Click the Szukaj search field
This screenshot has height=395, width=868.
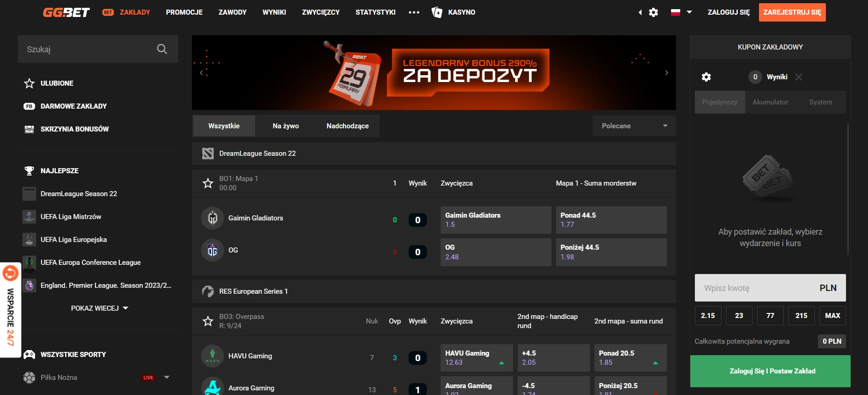tap(98, 49)
